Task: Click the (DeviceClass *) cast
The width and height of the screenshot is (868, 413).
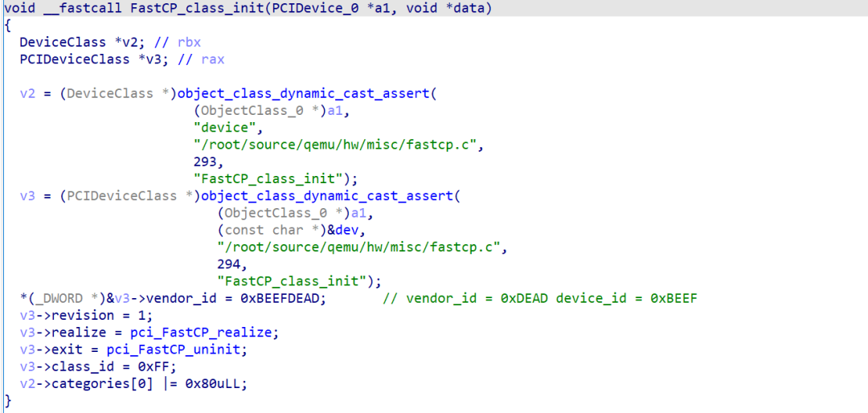Action: point(118,93)
